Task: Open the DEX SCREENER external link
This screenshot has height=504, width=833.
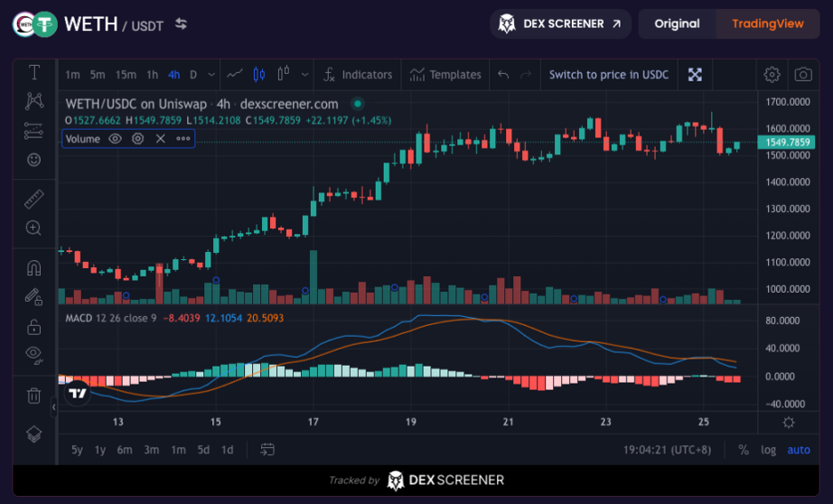Action: [561, 24]
